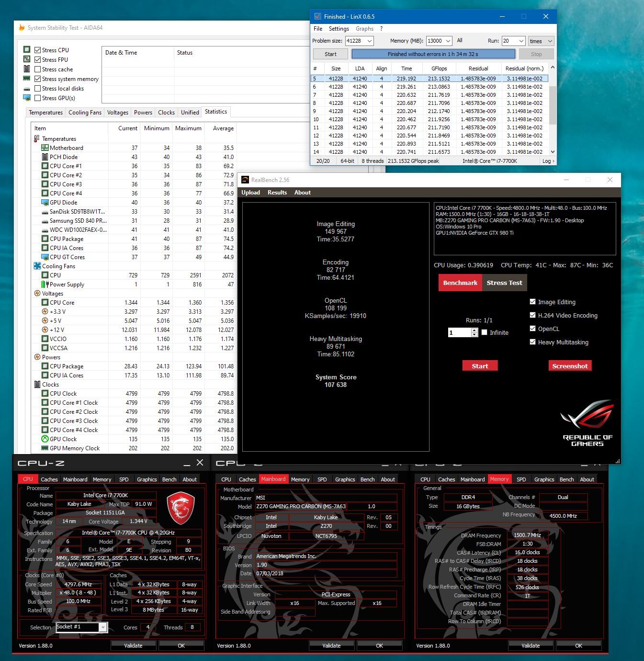
Task: Open the Stress Test tab in RealBench
Action: click(504, 283)
